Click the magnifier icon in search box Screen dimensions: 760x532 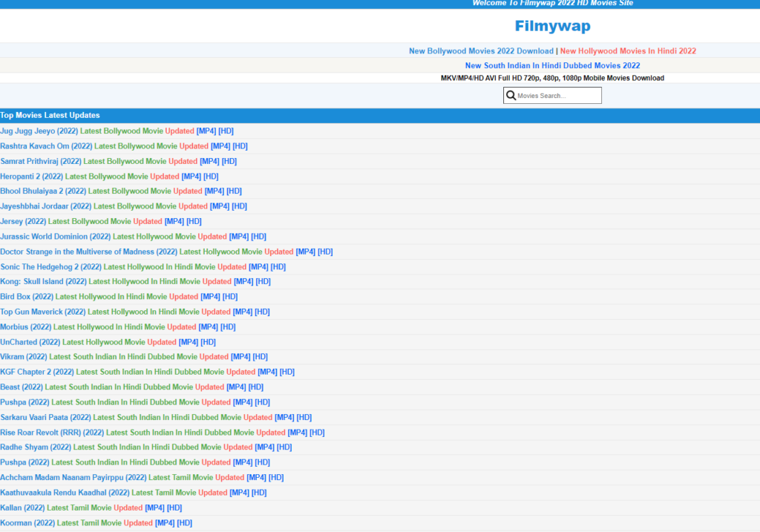(511, 96)
